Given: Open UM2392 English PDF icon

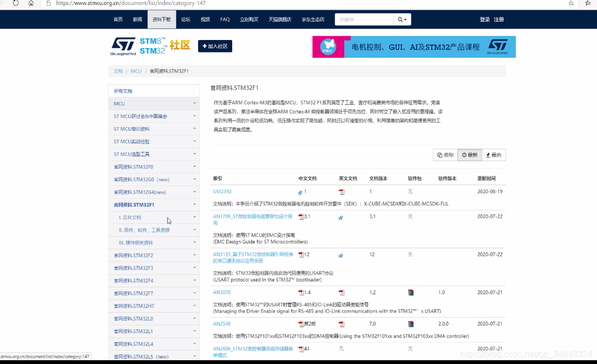Looking at the screenshot, I should [x=342, y=191].
